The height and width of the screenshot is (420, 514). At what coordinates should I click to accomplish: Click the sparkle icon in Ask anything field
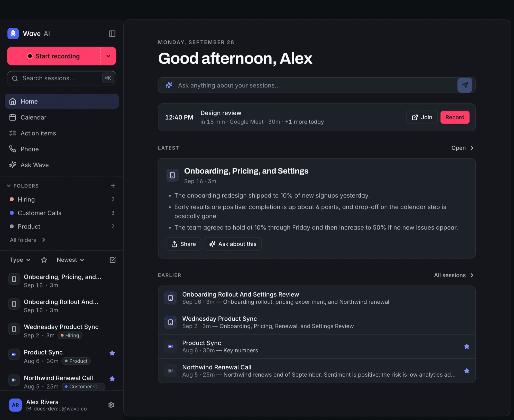tap(169, 85)
